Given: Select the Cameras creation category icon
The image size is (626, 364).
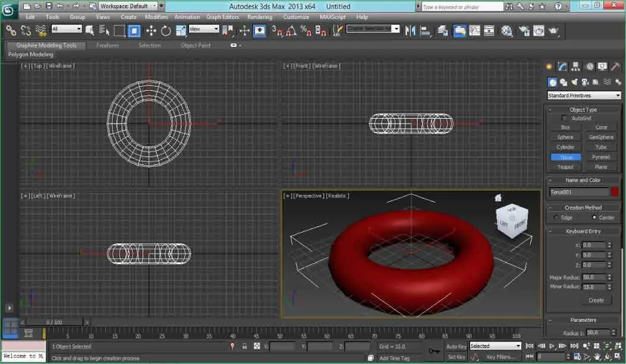Looking at the screenshot, I should pos(585,82).
